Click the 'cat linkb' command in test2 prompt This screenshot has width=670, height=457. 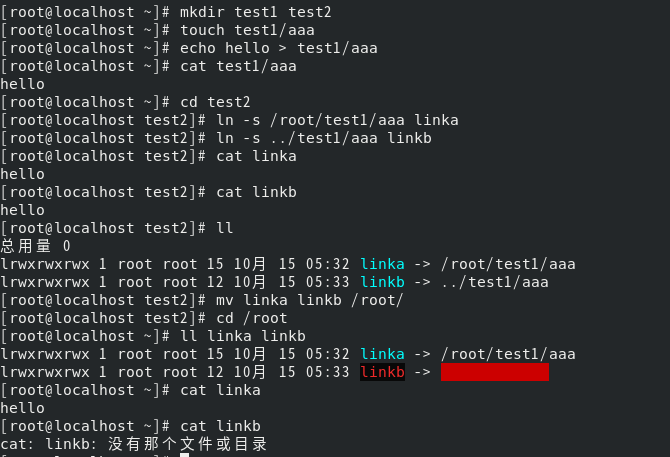pyautogui.click(x=256, y=192)
